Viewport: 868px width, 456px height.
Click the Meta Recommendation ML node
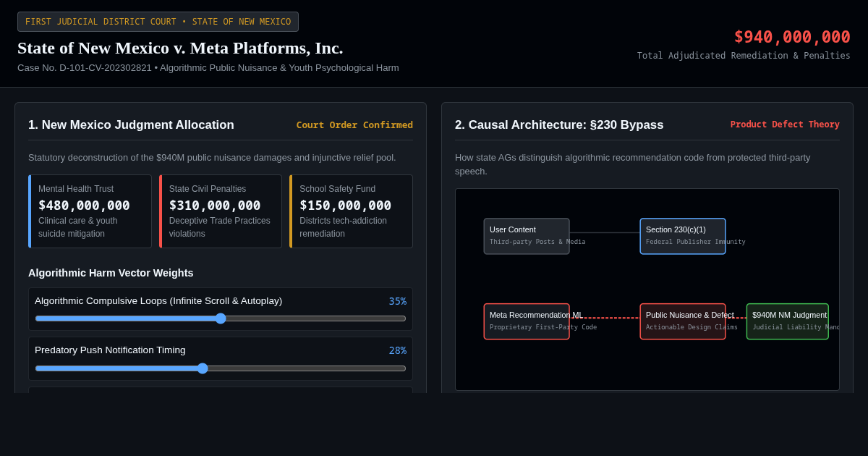527,321
